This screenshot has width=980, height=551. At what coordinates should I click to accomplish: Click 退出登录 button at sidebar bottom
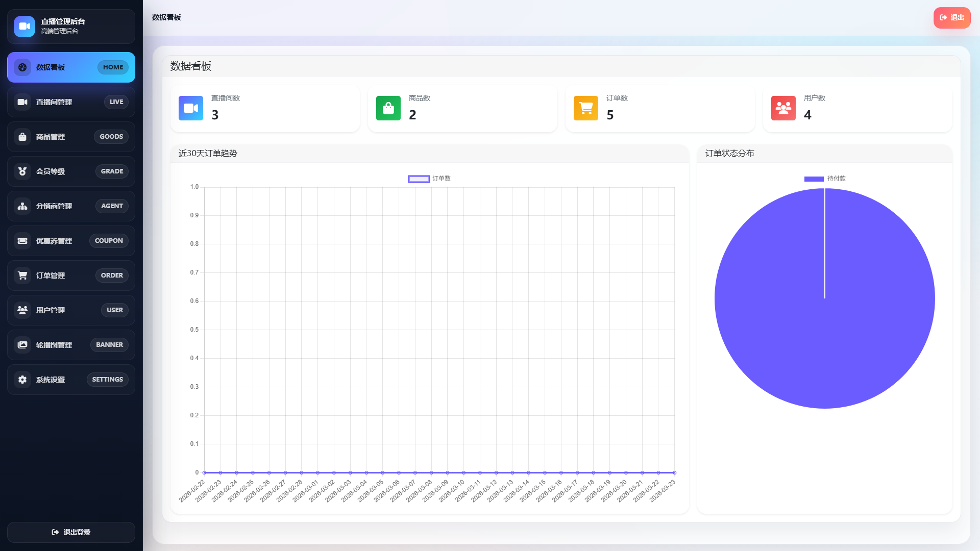coord(71,532)
